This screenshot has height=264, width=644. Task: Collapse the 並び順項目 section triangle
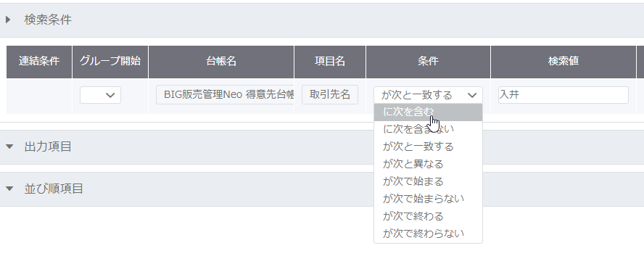[x=9, y=189]
